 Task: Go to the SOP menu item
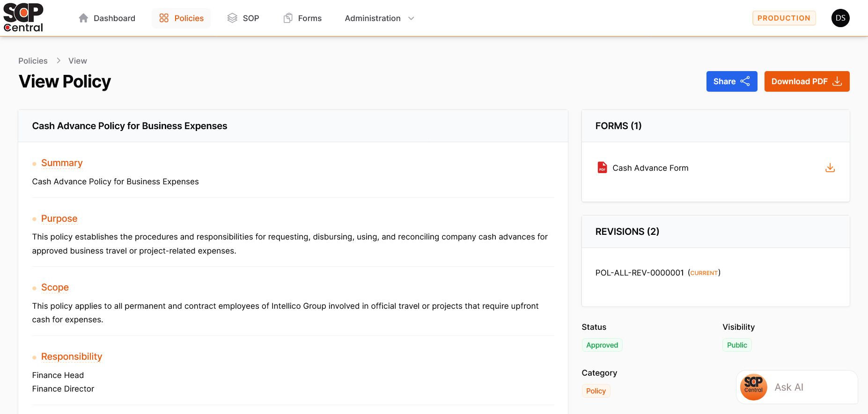coord(250,18)
